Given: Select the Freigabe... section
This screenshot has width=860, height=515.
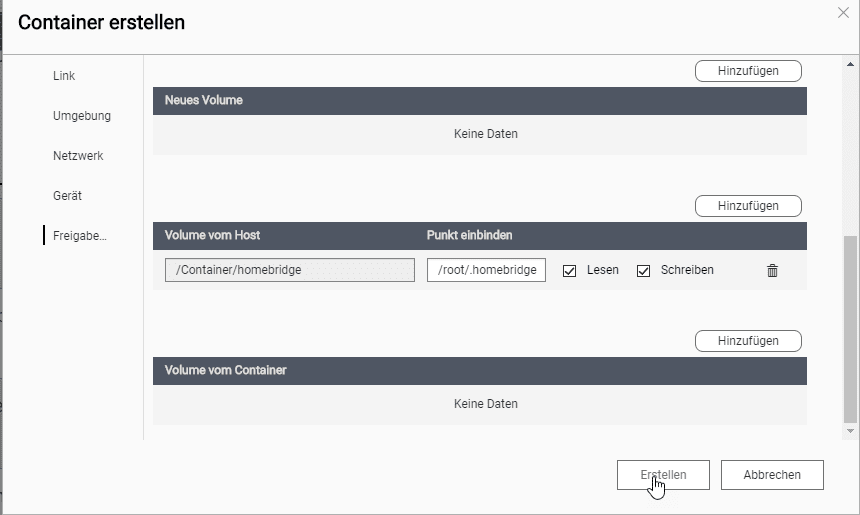Looking at the screenshot, I should coord(80,236).
